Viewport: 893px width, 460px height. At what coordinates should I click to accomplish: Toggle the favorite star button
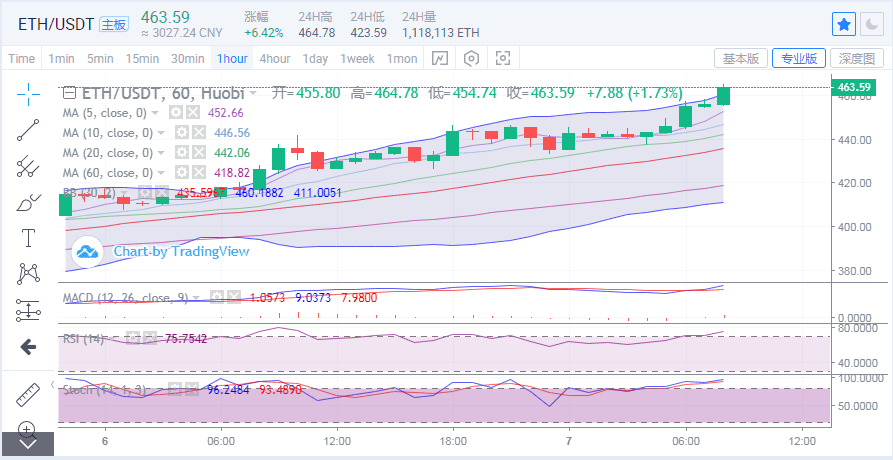844,24
